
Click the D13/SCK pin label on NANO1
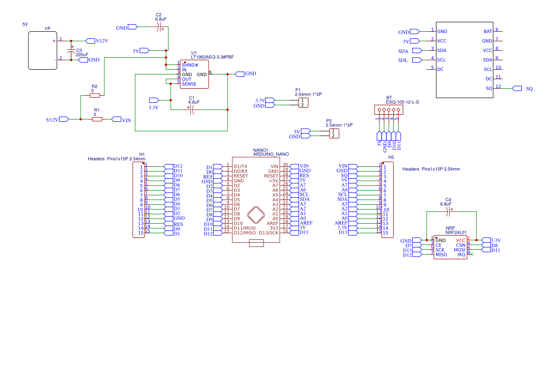coord(269,233)
